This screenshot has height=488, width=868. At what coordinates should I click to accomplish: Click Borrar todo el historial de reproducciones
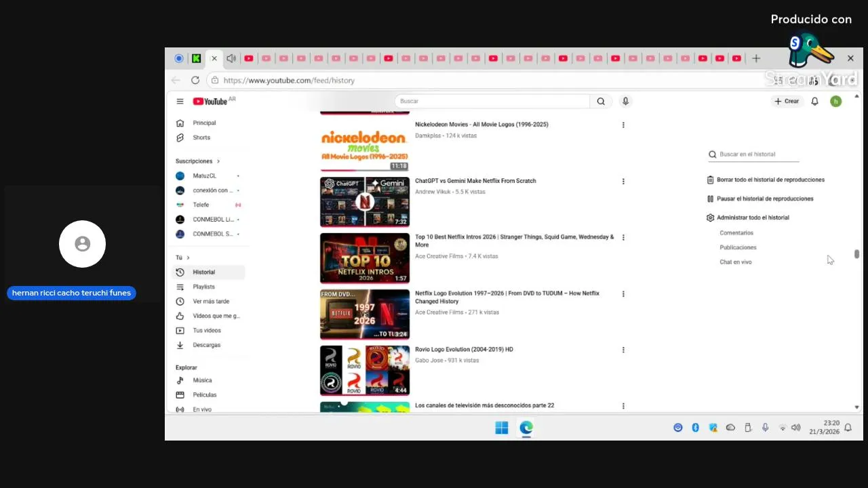tap(766, 180)
